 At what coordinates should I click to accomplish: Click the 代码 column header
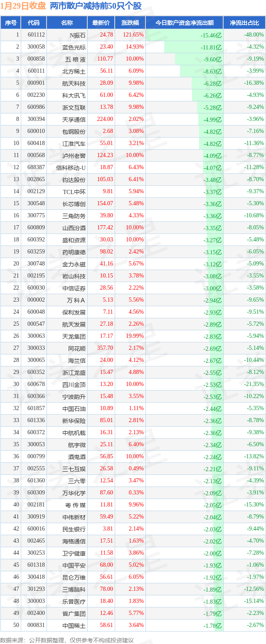[x=33, y=23]
